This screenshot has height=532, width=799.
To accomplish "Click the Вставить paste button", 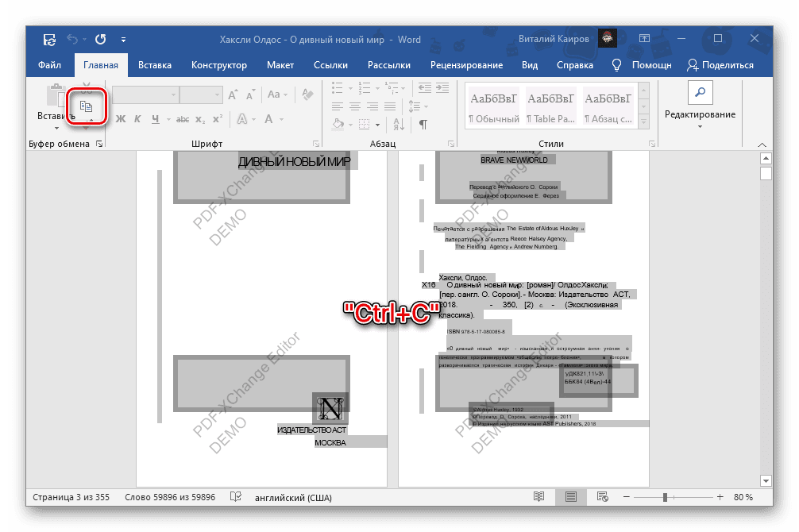I will [56, 102].
